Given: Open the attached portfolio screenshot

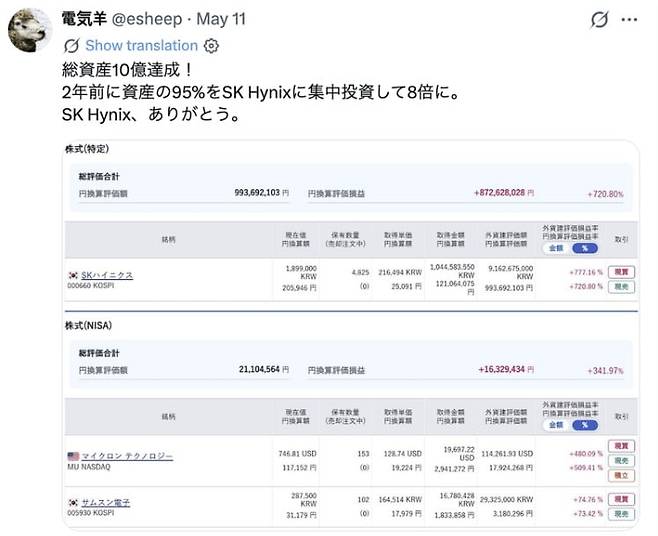Looking at the screenshot, I should click(350, 335).
